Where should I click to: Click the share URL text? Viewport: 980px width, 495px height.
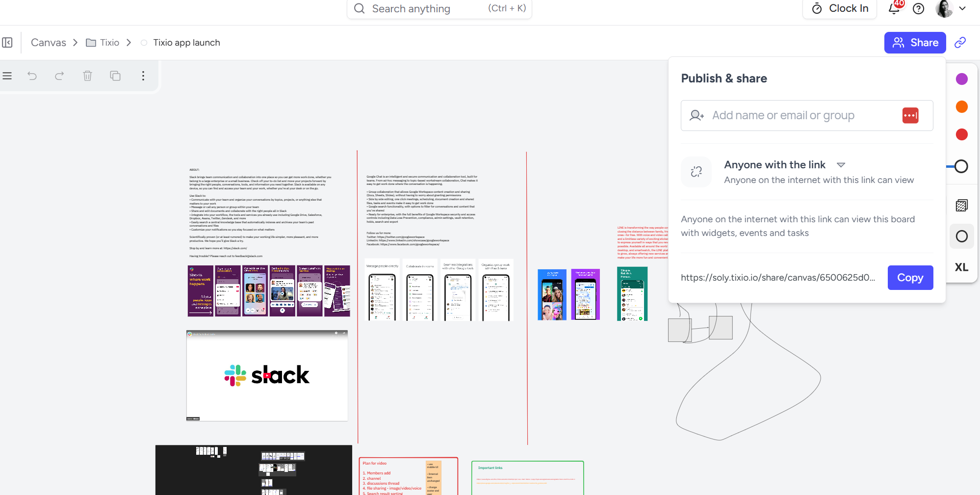tap(778, 278)
